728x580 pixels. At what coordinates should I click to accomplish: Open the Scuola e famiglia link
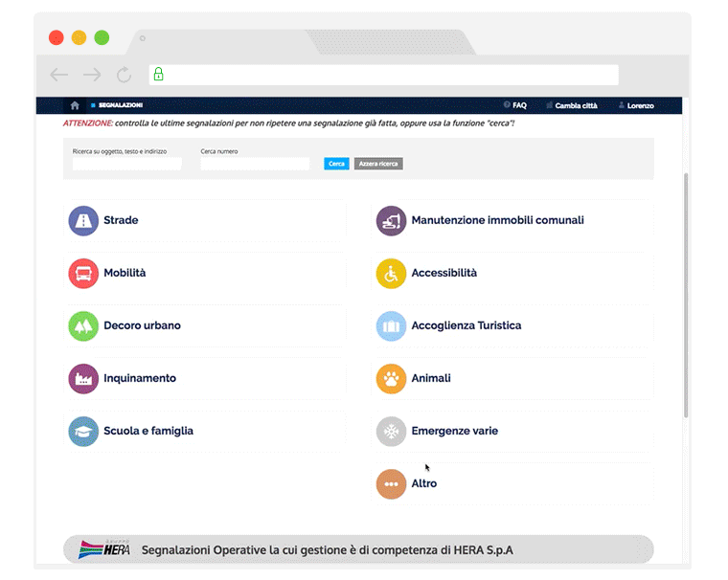(148, 431)
